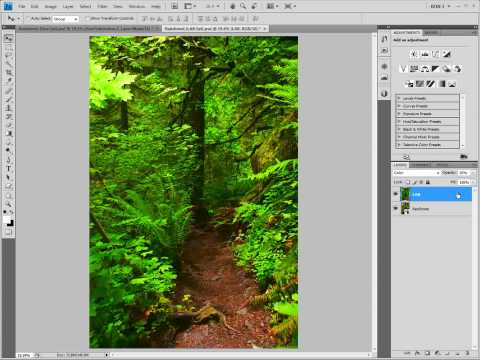Viewport: 480px width, 360px height.
Task: Select the Rectangular Marquee tool
Action: [x=9, y=47]
